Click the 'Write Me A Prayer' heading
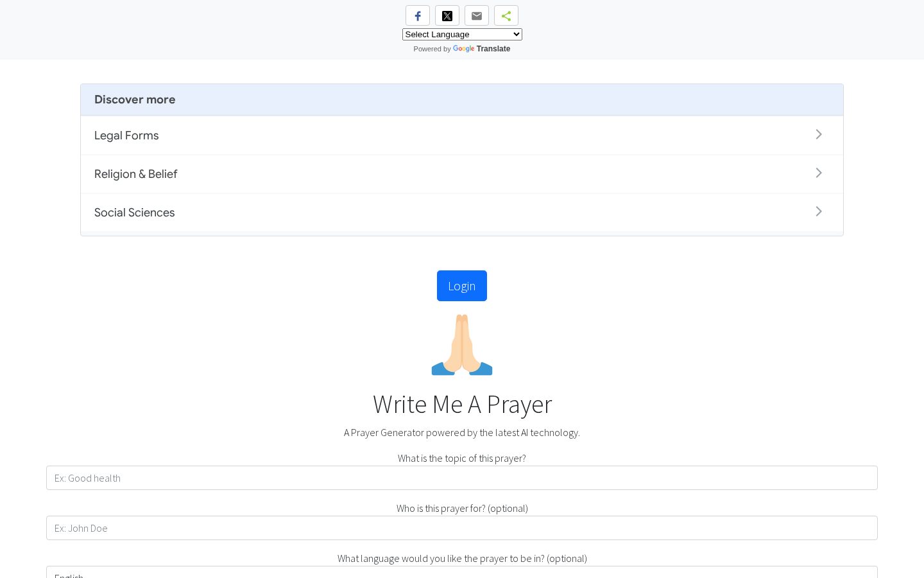Image resolution: width=924 pixels, height=578 pixels. pos(462,405)
